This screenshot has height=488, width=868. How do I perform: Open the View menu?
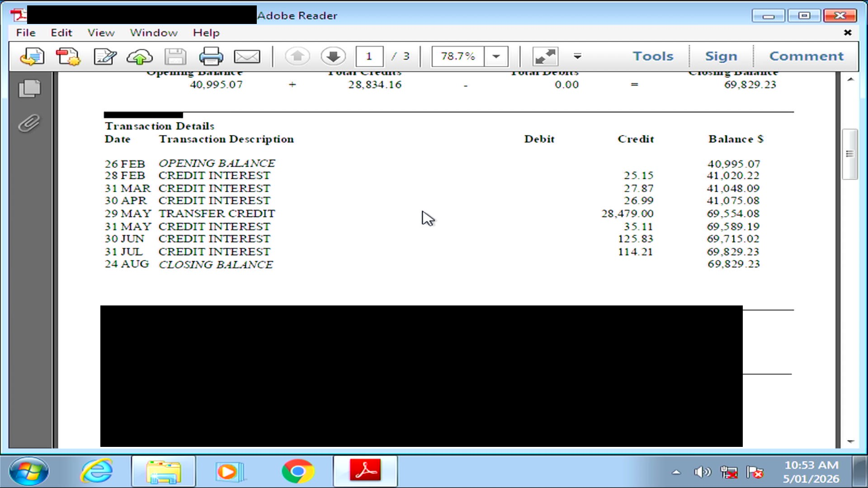point(101,33)
